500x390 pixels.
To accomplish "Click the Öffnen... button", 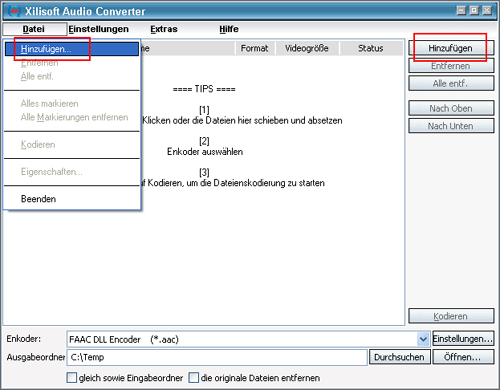I will [x=463, y=357].
